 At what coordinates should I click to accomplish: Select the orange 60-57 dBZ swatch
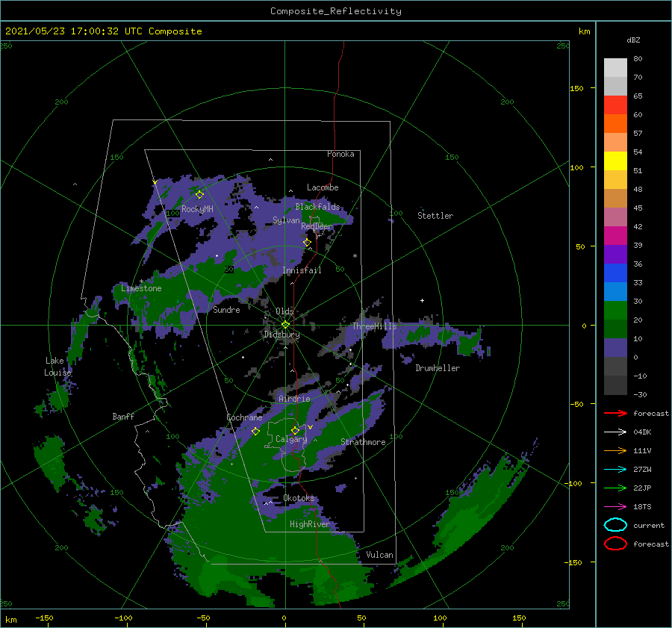615,124
